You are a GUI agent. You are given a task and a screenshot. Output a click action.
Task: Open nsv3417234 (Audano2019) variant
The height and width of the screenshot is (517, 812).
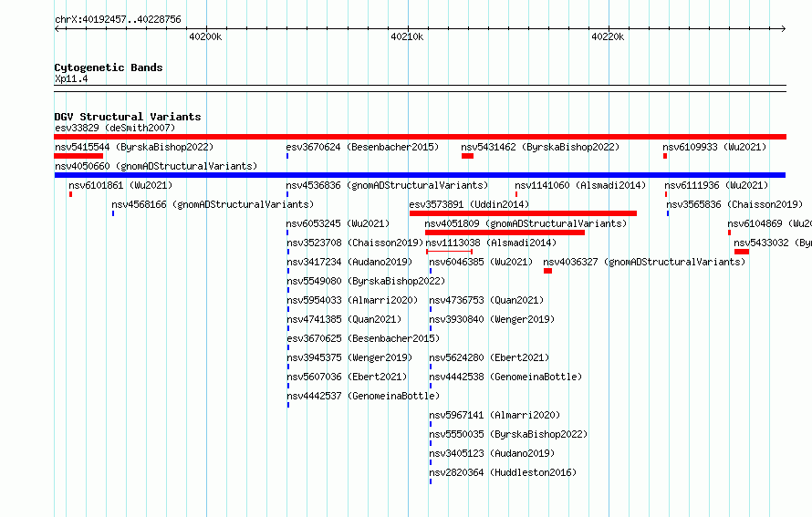(349, 262)
